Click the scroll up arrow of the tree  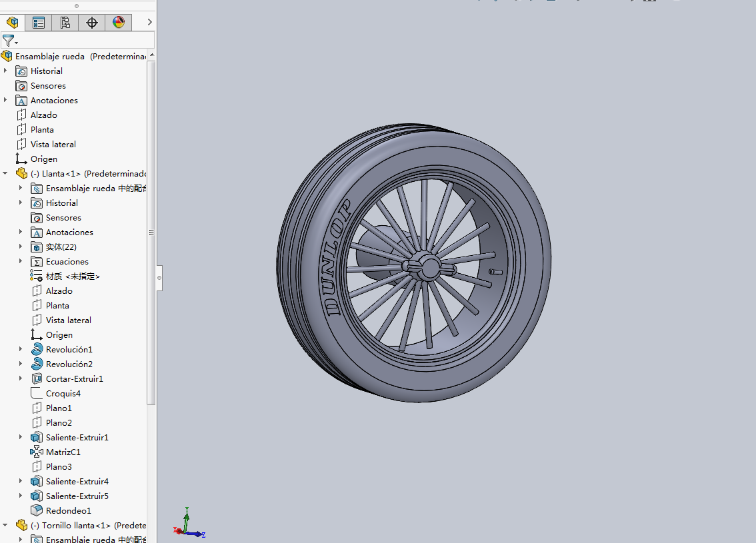pos(152,55)
